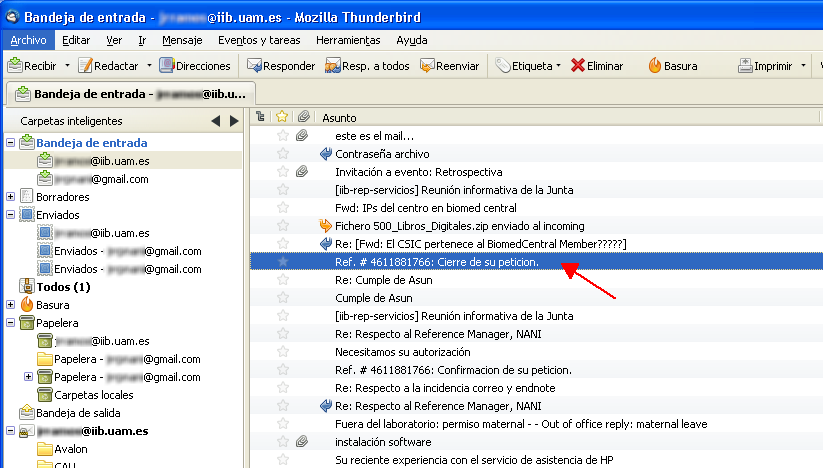Switch to previous folder view arrow
823x468 pixels.
click(x=215, y=121)
